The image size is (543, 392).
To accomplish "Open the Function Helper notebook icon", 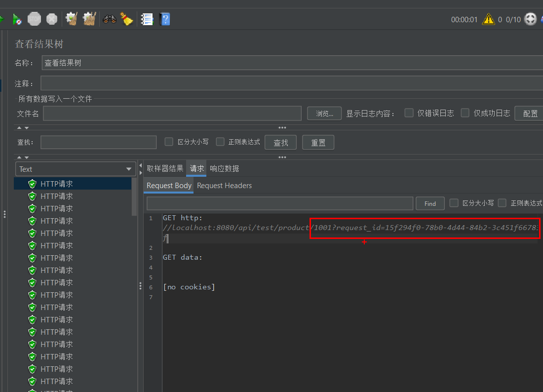I will 147,19.
